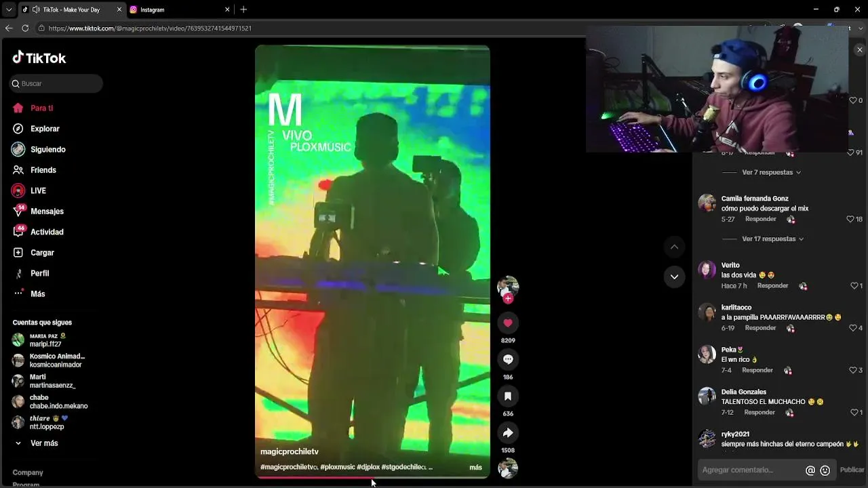Save the video with the bookmark button
The height and width of the screenshot is (488, 868).
(x=508, y=396)
